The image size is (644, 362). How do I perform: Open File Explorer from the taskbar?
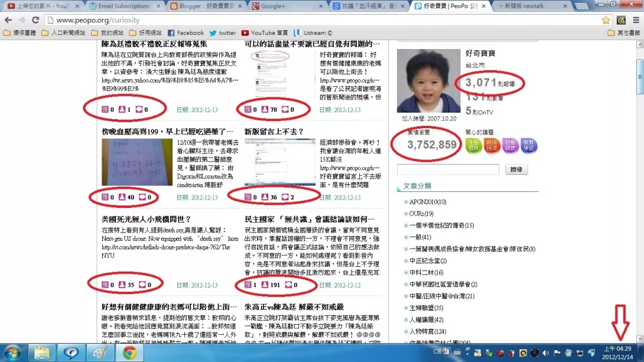(x=41, y=353)
